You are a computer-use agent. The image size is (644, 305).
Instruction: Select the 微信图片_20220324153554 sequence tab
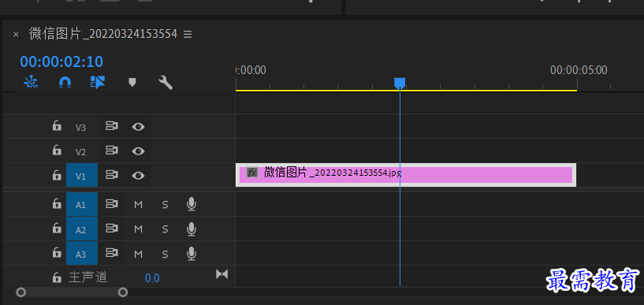point(102,34)
